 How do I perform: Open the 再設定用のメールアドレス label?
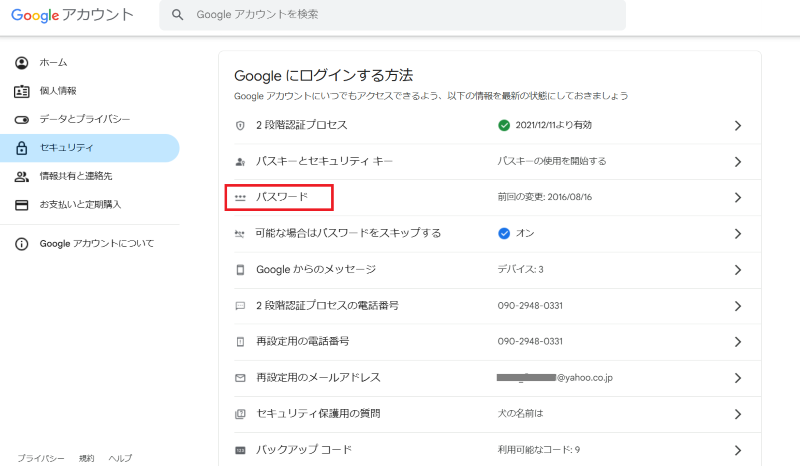(x=318, y=378)
